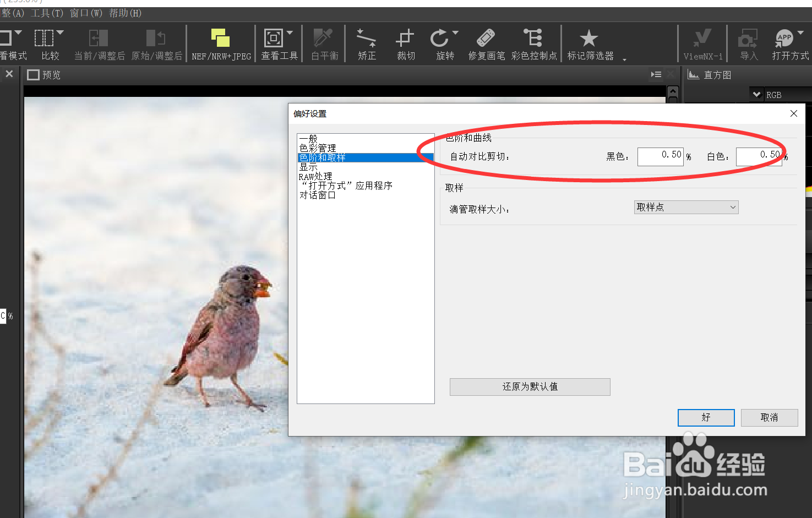Launch ViewNX-i from toolbar
The width and height of the screenshot is (812, 518).
(x=702, y=38)
